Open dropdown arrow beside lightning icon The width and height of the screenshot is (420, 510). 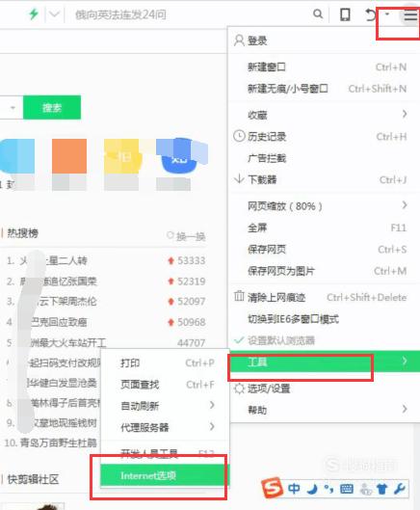click(x=54, y=14)
